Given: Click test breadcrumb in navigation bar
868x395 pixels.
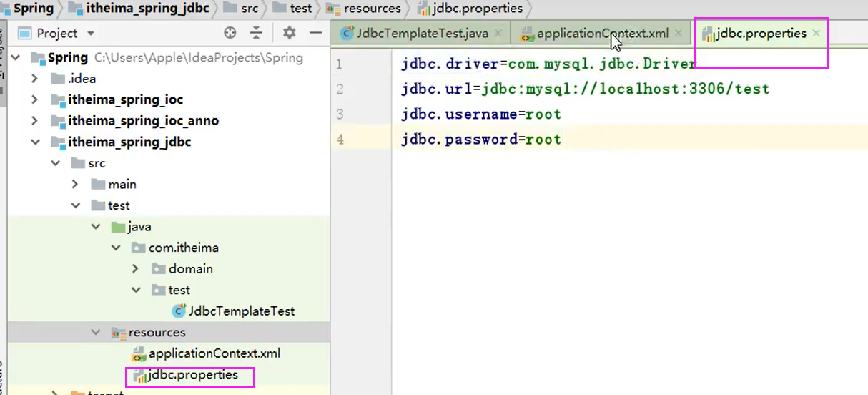Looking at the screenshot, I should pyautogui.click(x=301, y=9).
